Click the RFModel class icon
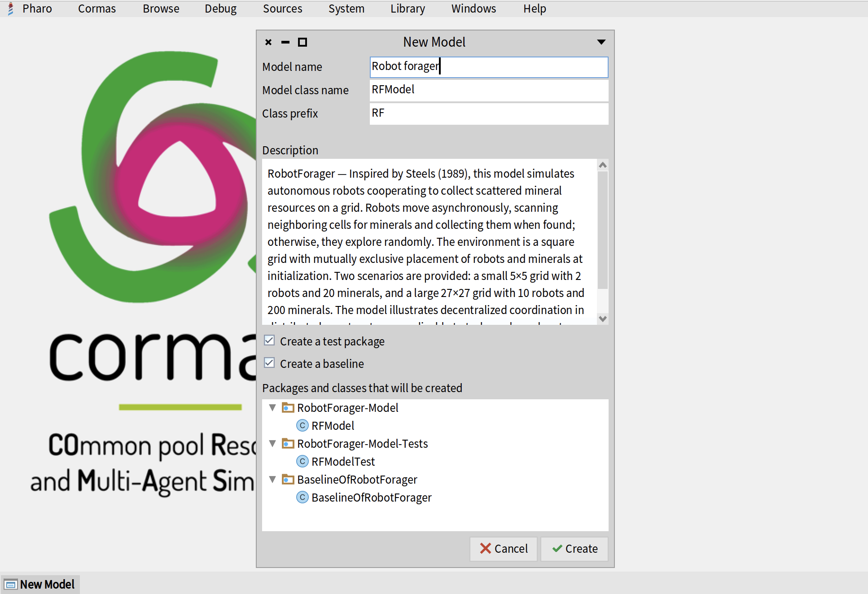The height and width of the screenshot is (594, 868). tap(302, 425)
